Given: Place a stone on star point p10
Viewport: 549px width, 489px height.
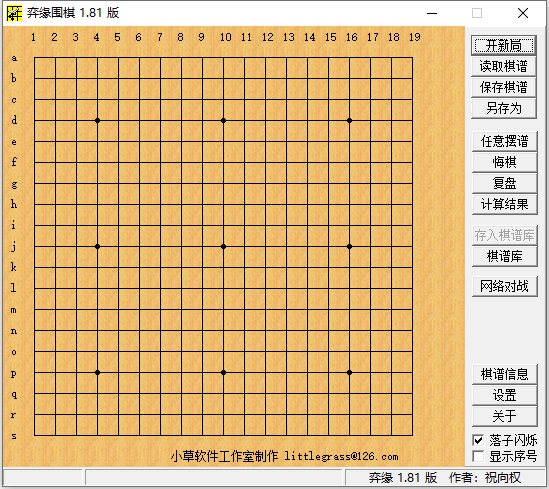Looking at the screenshot, I should [223, 372].
